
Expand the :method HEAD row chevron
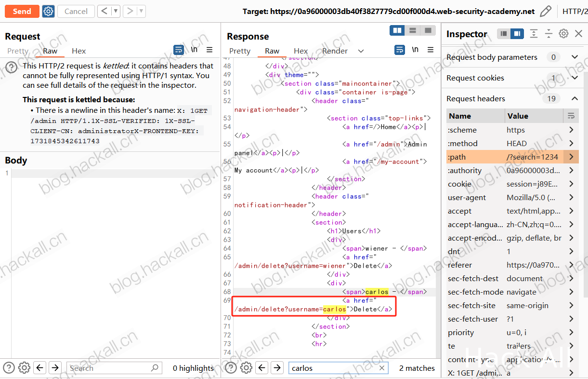tap(571, 143)
